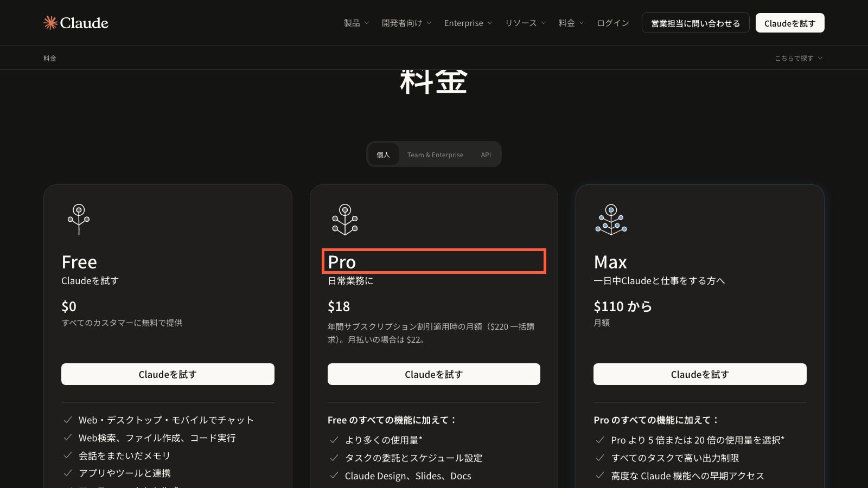Click the Claude logo in header
Screen dimensions: 868x488
coord(76,23)
